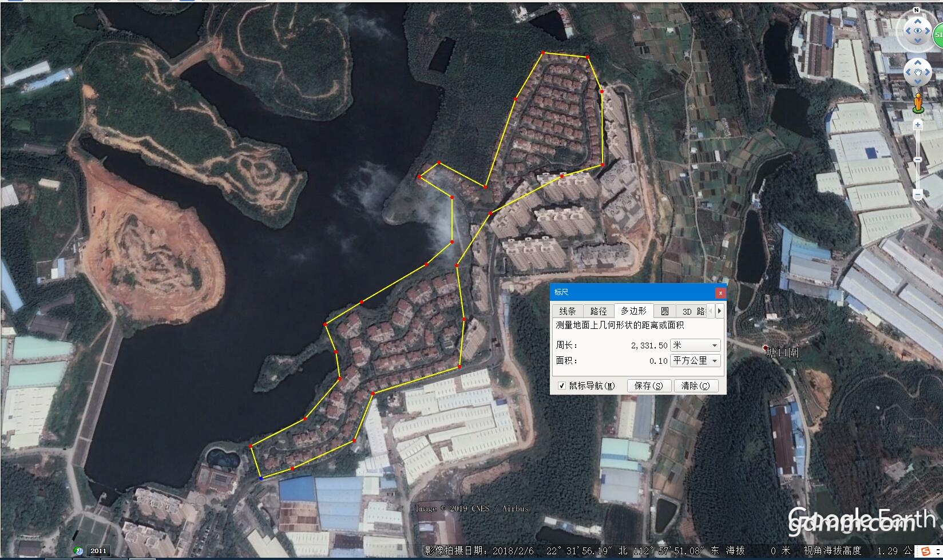This screenshot has height=560, width=943.
Task: Click the zoom in plus button
Action: (918, 125)
